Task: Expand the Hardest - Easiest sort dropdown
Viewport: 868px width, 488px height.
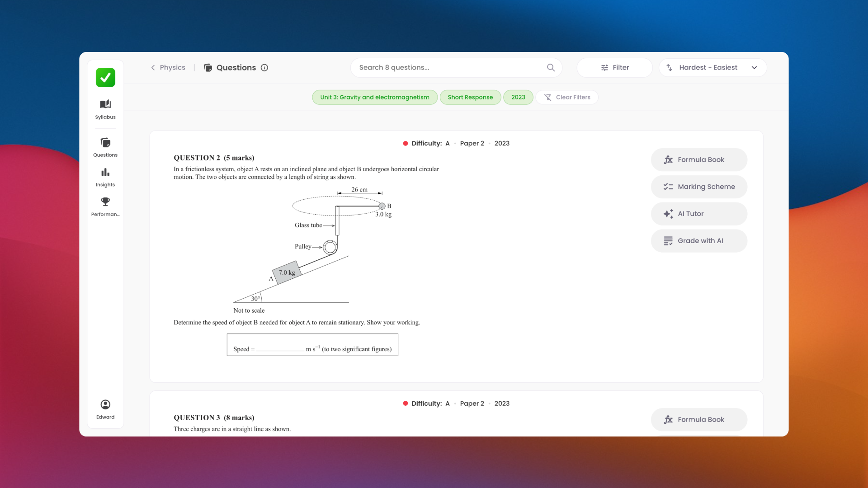Action: pos(754,68)
